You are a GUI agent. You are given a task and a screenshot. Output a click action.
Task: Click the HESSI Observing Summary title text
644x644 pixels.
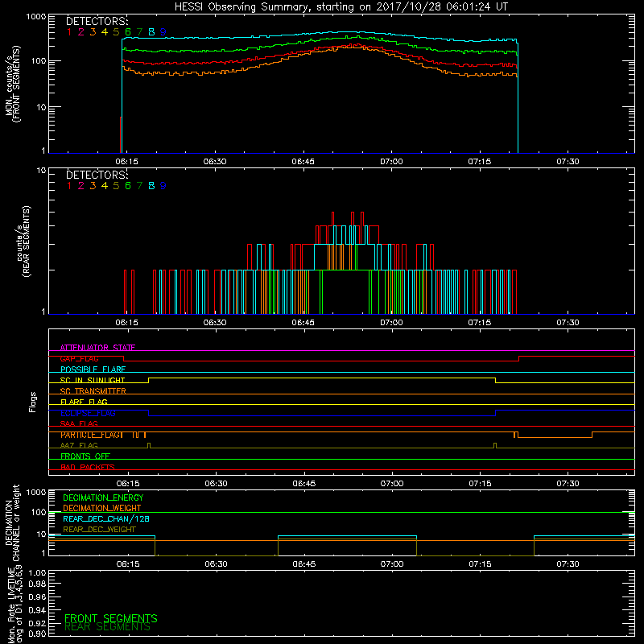341,7
